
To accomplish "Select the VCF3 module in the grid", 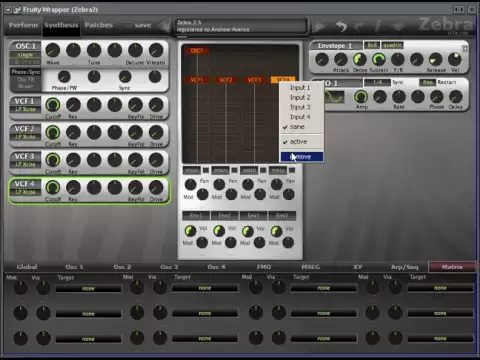I will click(254, 80).
